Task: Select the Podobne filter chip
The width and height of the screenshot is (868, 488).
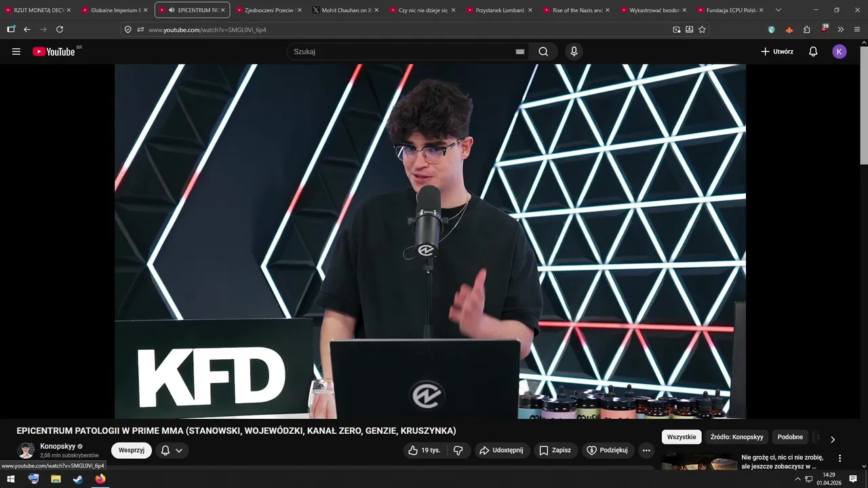Action: pos(790,437)
